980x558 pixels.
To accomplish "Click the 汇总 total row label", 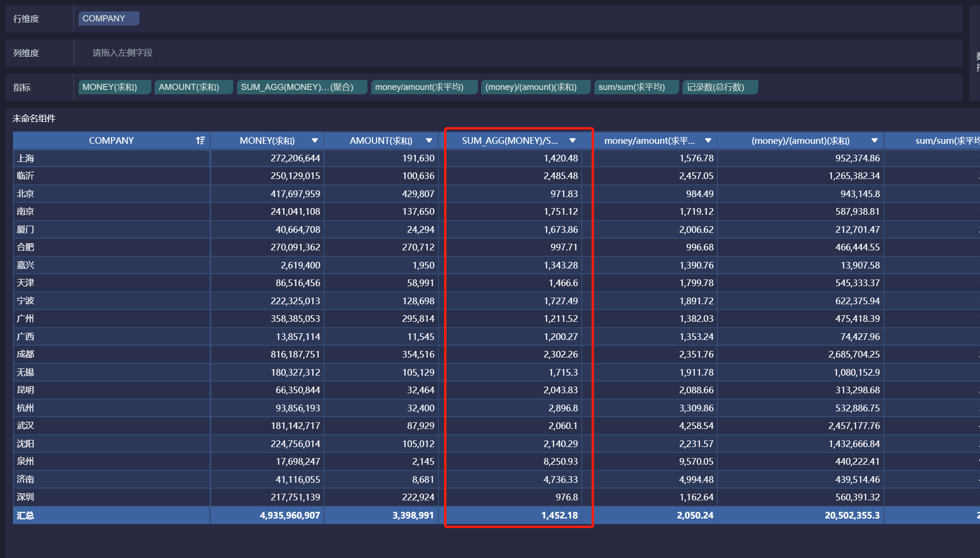I will [25, 515].
